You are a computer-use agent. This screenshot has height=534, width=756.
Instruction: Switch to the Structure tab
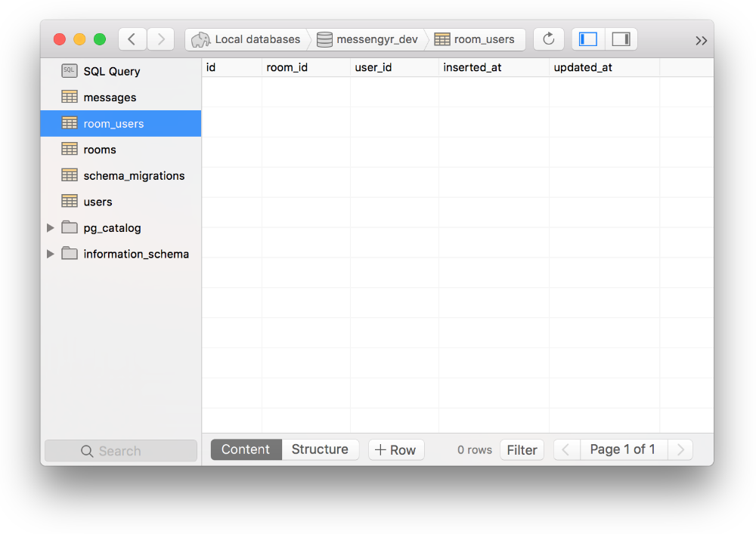[x=320, y=449]
